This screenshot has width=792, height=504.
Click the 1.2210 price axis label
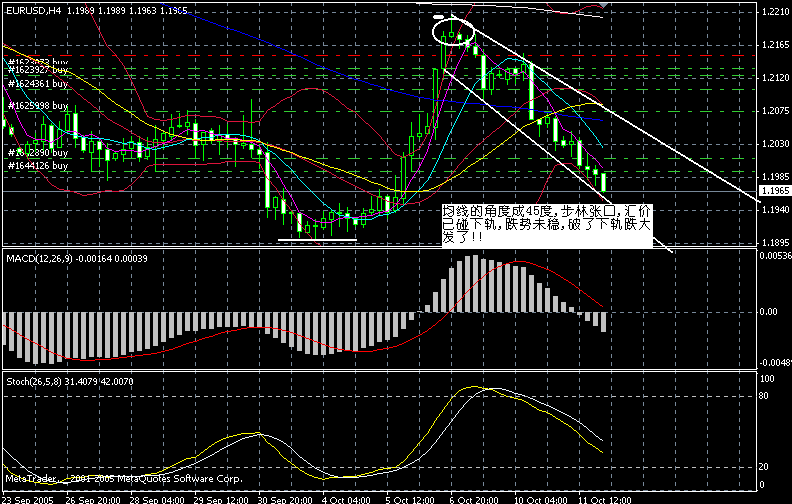(775, 12)
